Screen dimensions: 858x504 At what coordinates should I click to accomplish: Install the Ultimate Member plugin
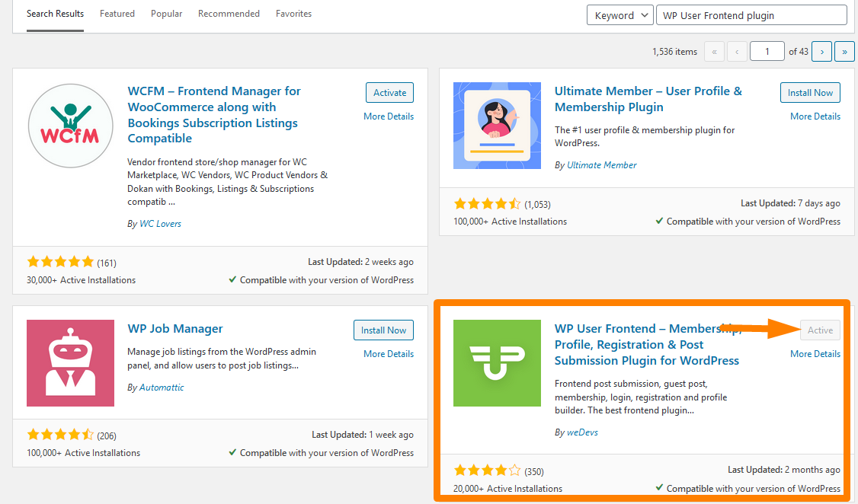click(x=810, y=92)
